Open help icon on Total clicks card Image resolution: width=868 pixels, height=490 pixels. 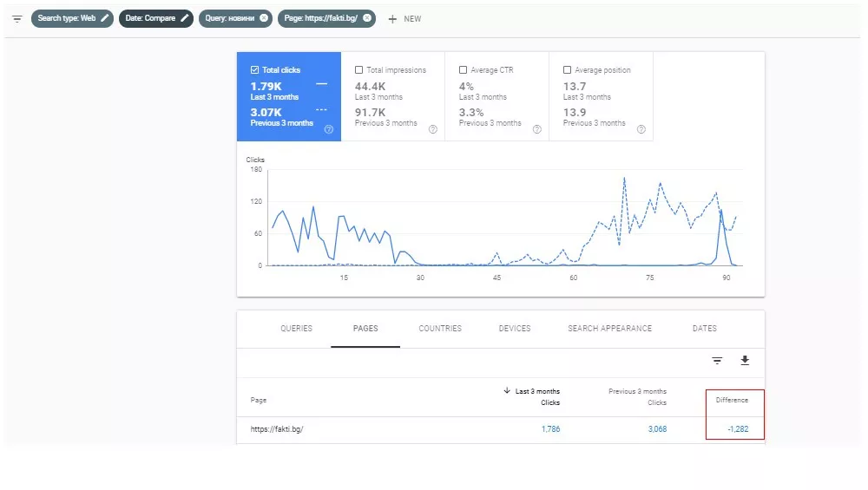(x=329, y=129)
